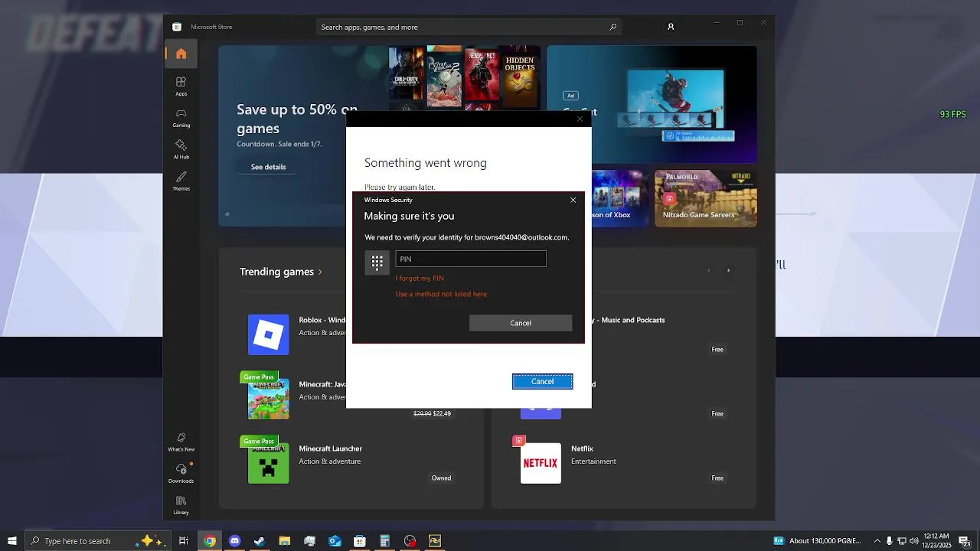The image size is (980, 551).
Task: Click the Minecraft Launcher title text
Action: point(331,448)
